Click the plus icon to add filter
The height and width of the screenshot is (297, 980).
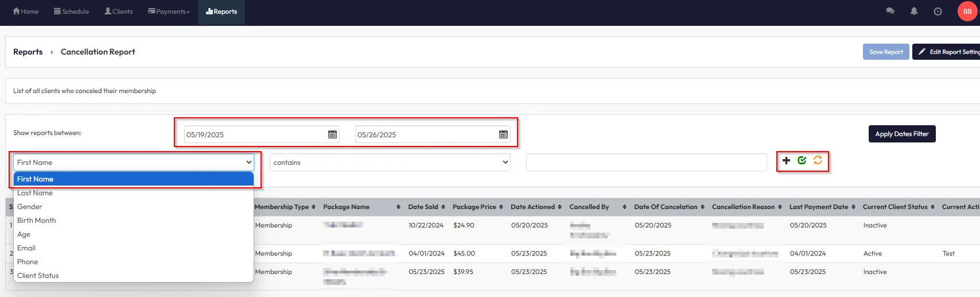[786, 161]
